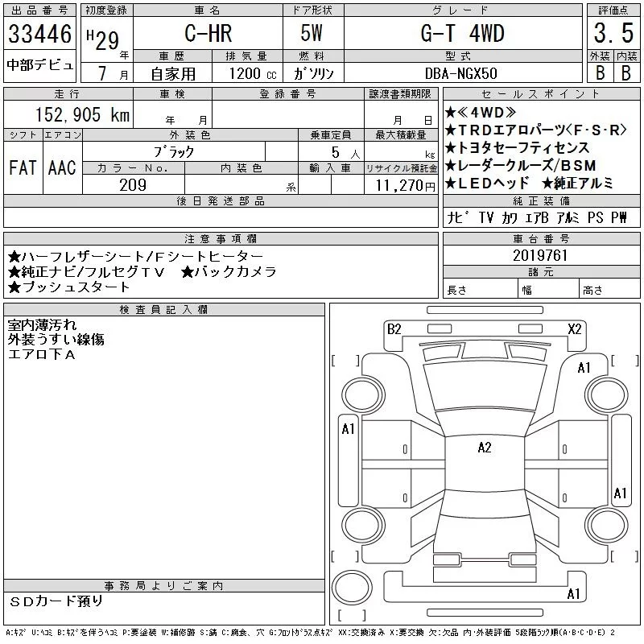
Task: Click the AAC air conditioner value
Action: [x=62, y=167]
